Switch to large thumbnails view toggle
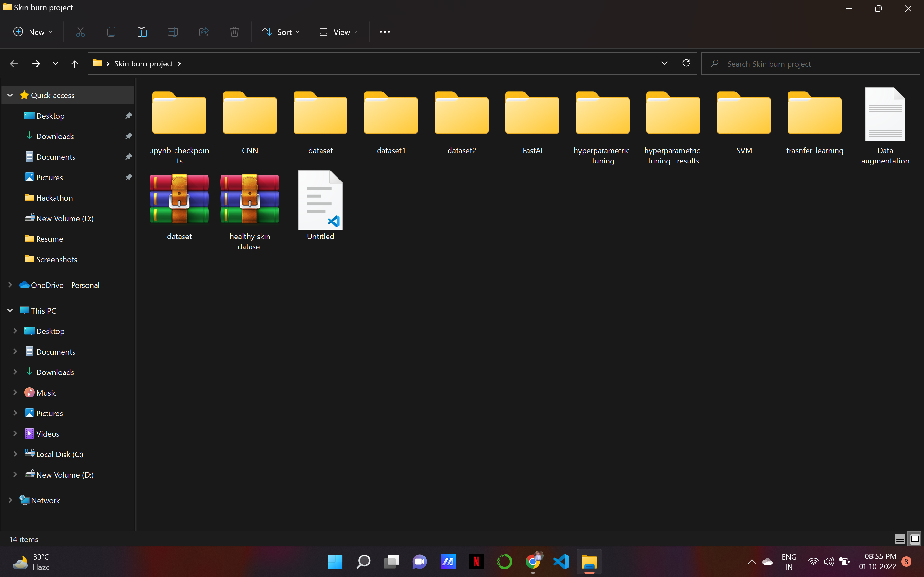 pos(915,539)
